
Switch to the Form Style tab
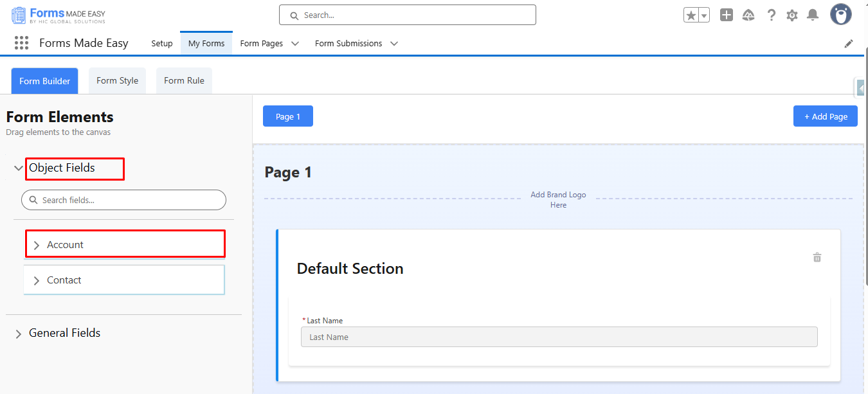pos(117,81)
